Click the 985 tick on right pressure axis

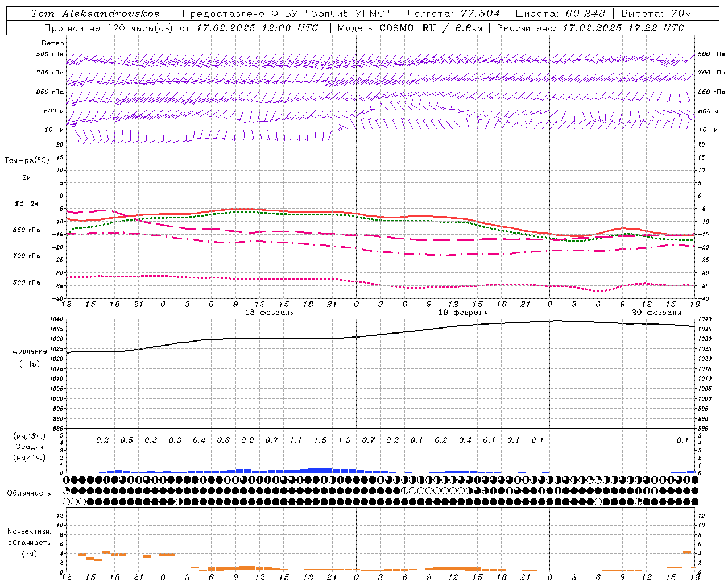[705, 429]
